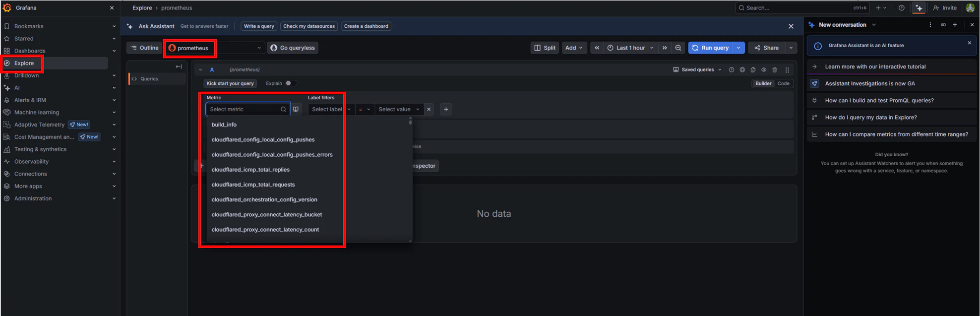
Task: Click the Share button
Action: pos(767,48)
